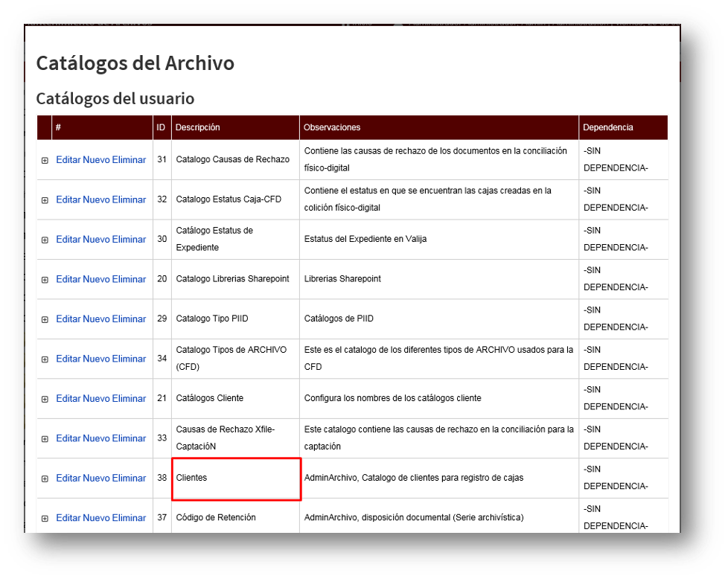
Task: Click Editar for Catalogo Causas de Rechazo
Action: tap(68, 159)
